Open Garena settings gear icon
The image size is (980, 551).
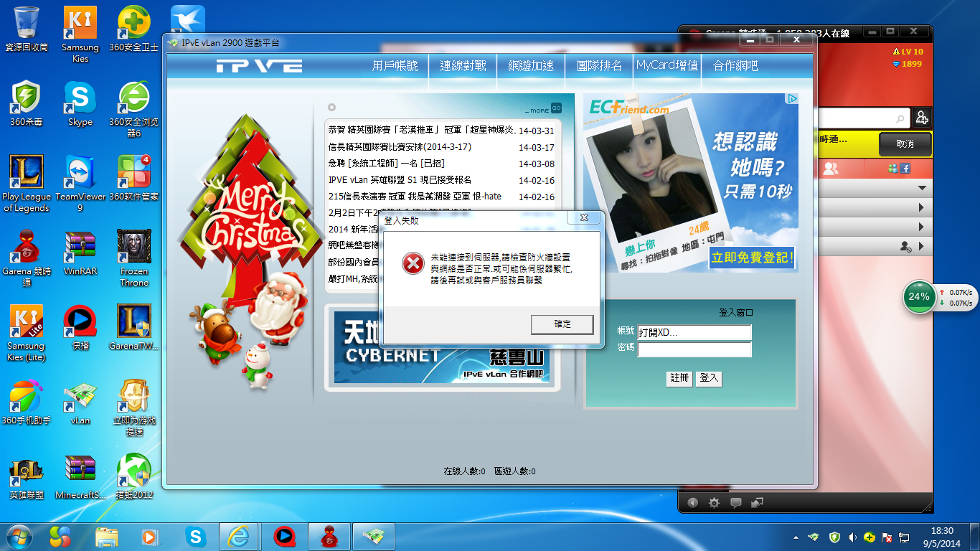(714, 503)
